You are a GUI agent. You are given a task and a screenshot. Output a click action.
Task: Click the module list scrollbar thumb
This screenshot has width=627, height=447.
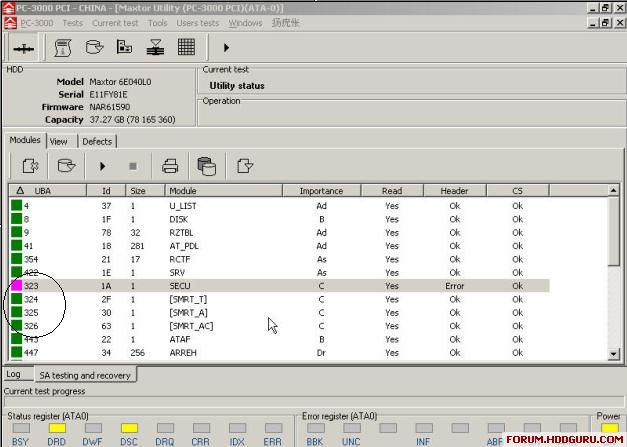[x=613, y=231]
